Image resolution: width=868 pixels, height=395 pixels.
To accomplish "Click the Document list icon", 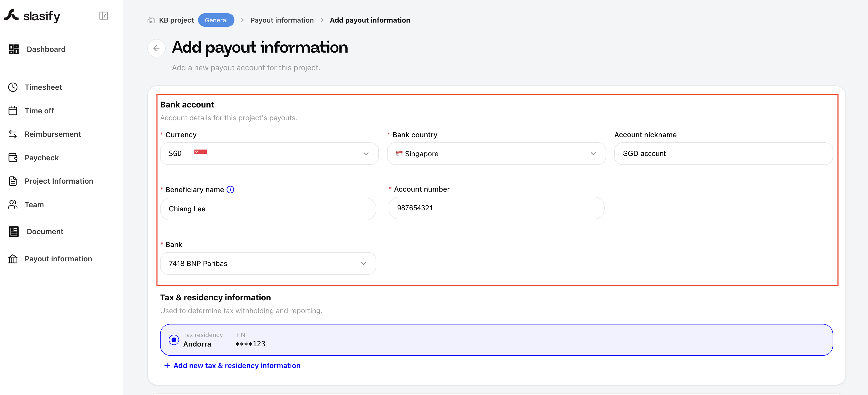I will click(14, 232).
